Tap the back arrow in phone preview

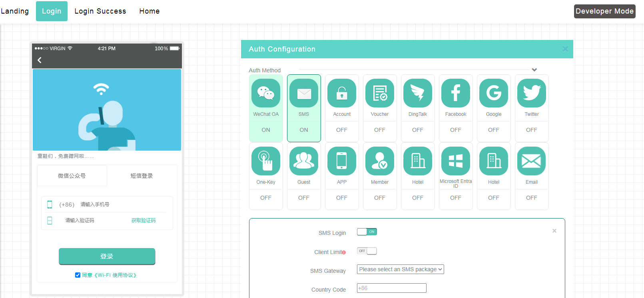40,60
